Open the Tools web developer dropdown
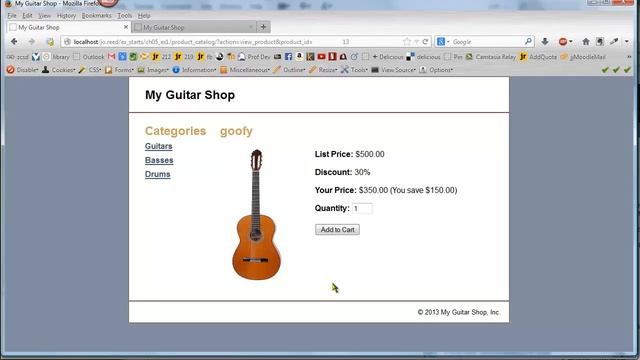 click(354, 70)
